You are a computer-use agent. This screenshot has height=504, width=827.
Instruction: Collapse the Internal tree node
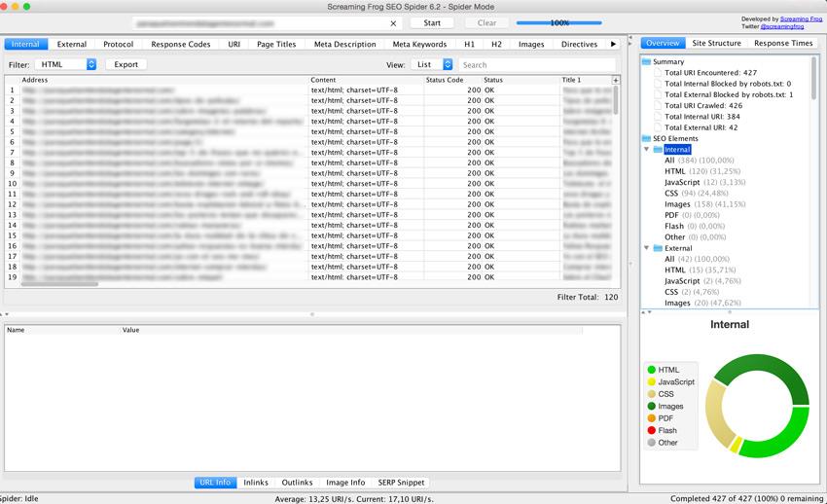click(647, 149)
